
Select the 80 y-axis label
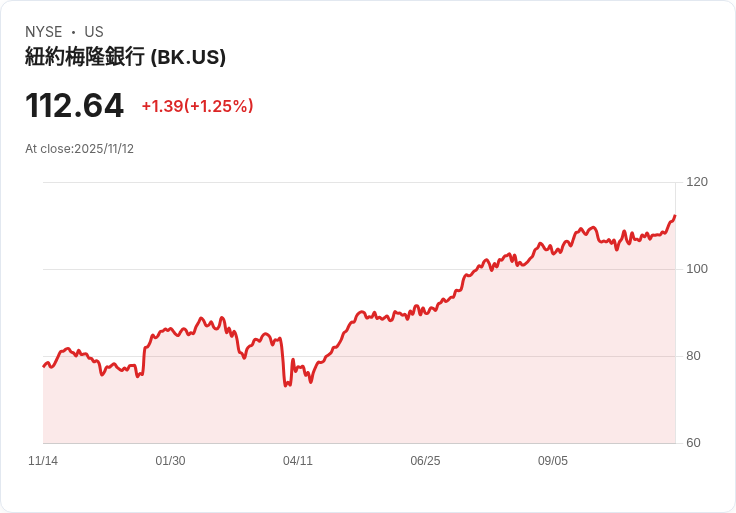[693, 356]
